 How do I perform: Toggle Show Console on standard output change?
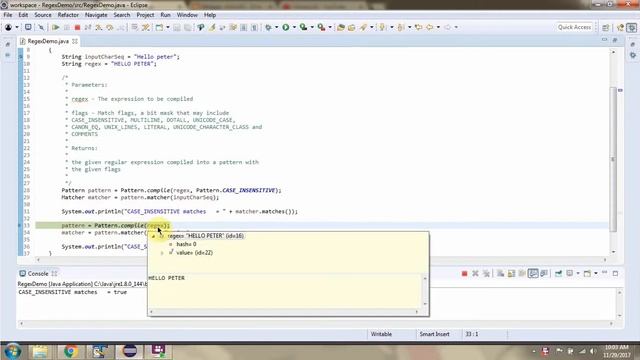pyautogui.click(x=533, y=273)
